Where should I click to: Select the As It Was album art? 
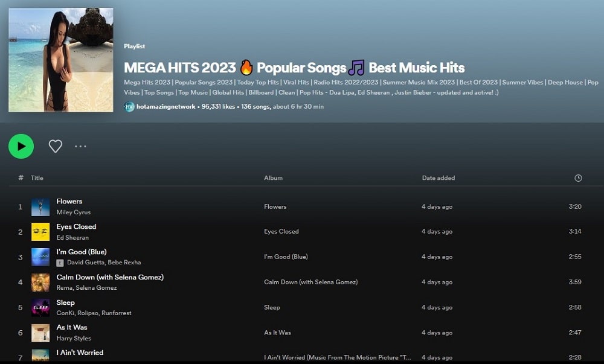click(x=40, y=333)
